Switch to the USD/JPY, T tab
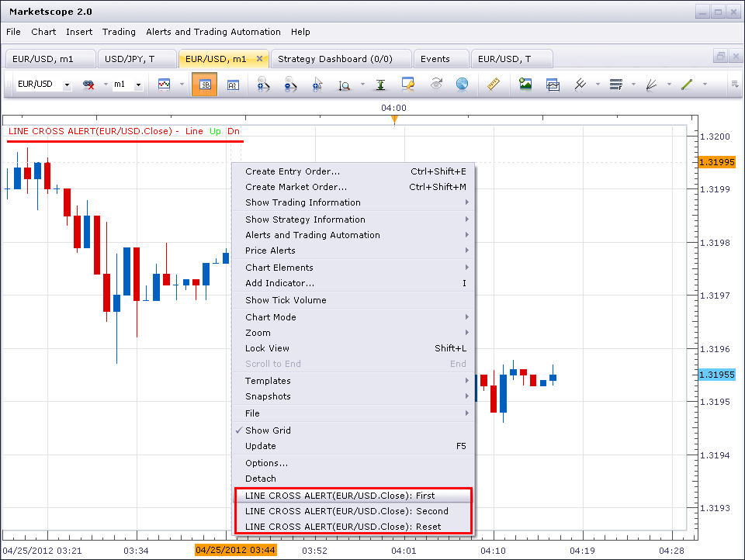Viewport: 745px width, 560px height. click(130, 59)
